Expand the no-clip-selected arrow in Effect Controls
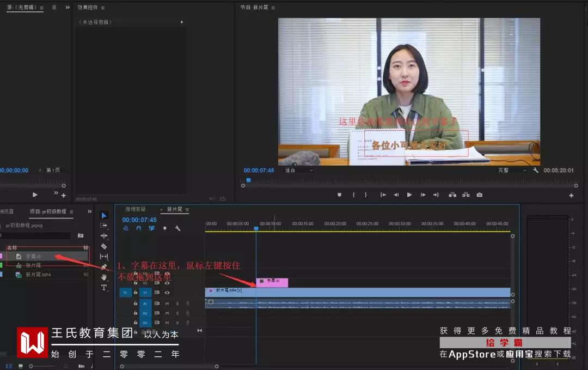Screen dimensions: 588x370 pyautogui.click(x=182, y=22)
